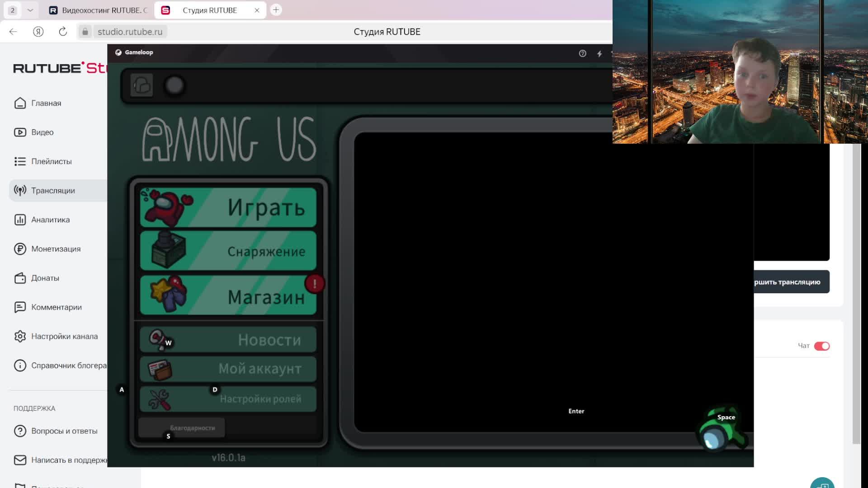Click the studio.rutube.ru address field
Screen dimensions: 868x488
tap(130, 32)
